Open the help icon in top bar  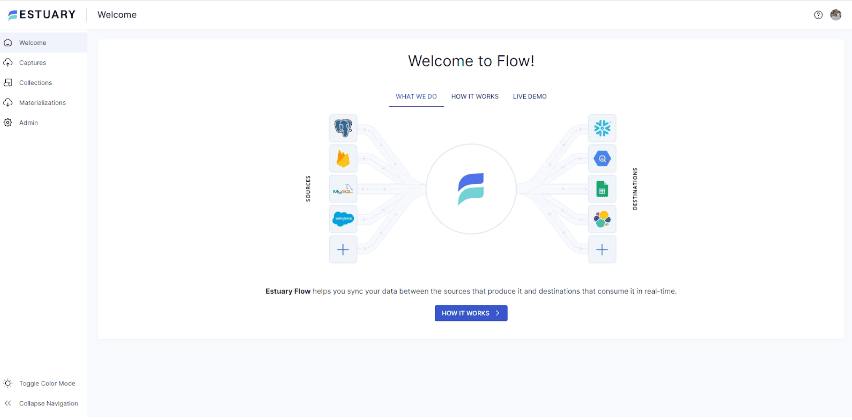[818, 15]
